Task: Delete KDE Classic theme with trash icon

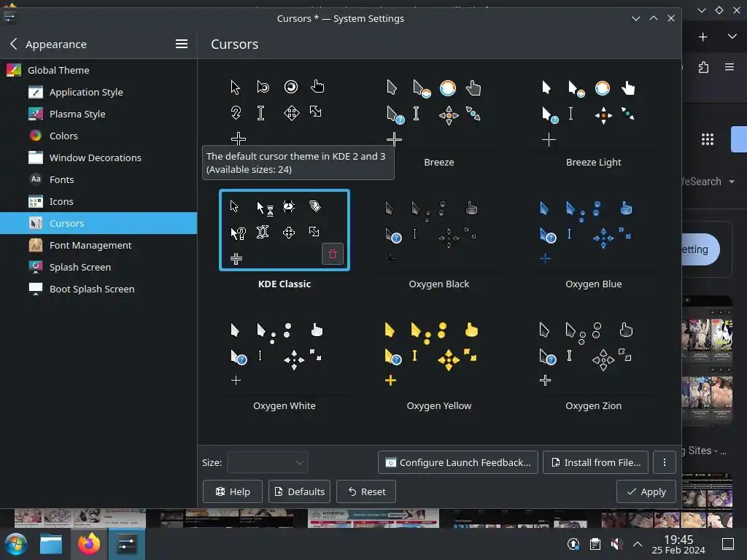Action: point(333,254)
